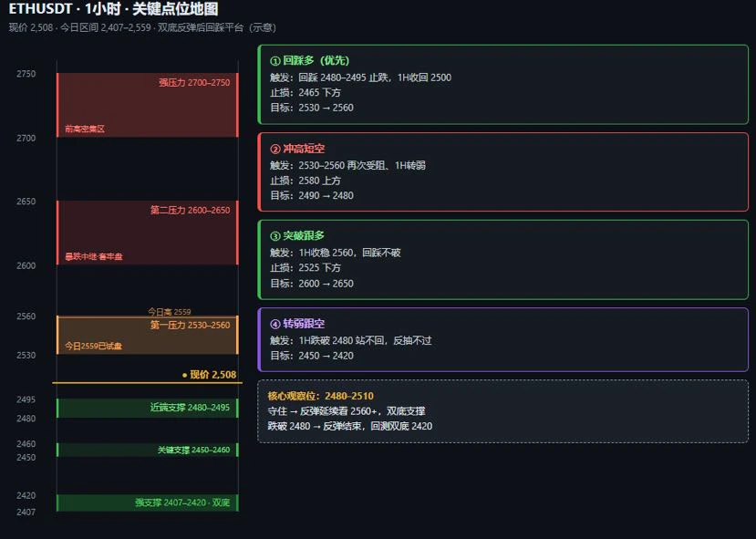Image resolution: width=756 pixels, height=539 pixels.
Task: Click the 2407 price axis label
Action: pos(26,512)
